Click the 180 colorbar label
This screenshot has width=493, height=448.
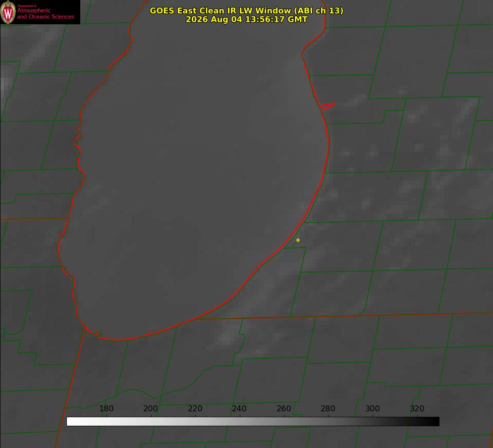click(106, 408)
